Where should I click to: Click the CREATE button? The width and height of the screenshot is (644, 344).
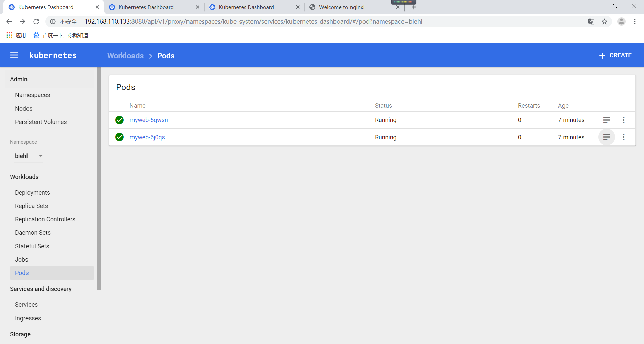[x=615, y=55]
